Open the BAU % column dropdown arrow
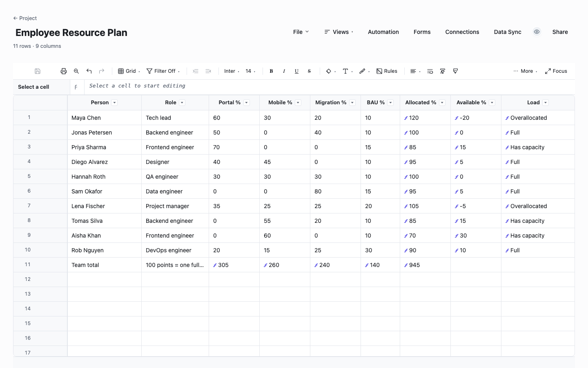 pyautogui.click(x=391, y=103)
